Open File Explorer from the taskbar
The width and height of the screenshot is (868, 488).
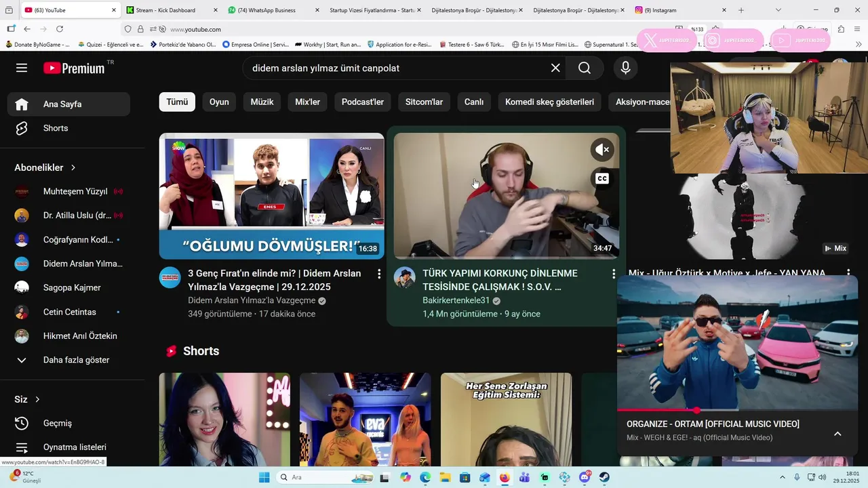point(445,477)
